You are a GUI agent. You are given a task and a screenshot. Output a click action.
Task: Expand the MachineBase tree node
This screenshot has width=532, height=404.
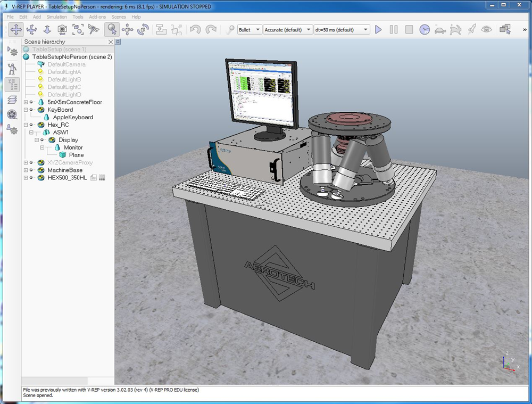(x=27, y=170)
